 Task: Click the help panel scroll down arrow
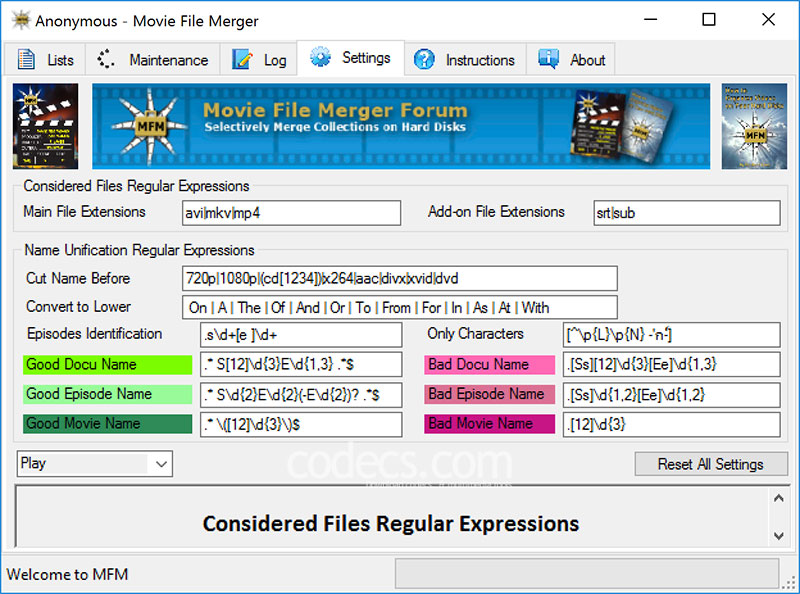779,536
